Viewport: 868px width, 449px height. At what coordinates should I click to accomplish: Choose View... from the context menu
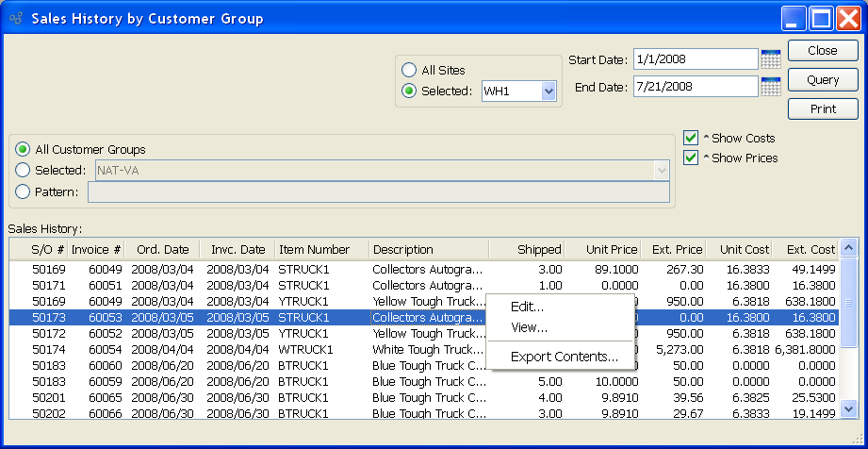[x=528, y=327]
